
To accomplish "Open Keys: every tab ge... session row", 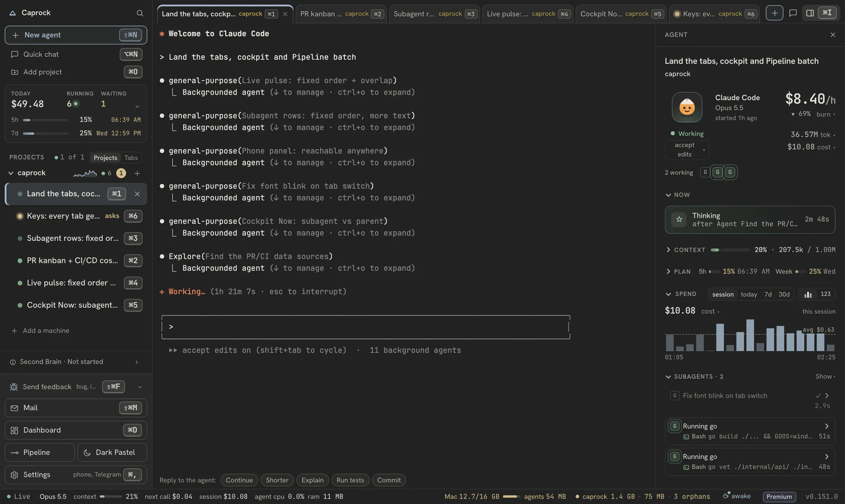I will coord(76,216).
